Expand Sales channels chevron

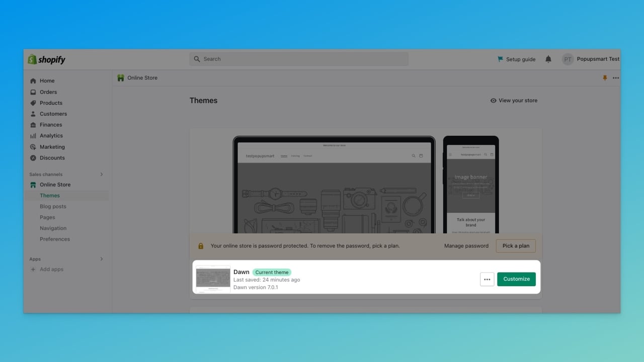(101, 174)
